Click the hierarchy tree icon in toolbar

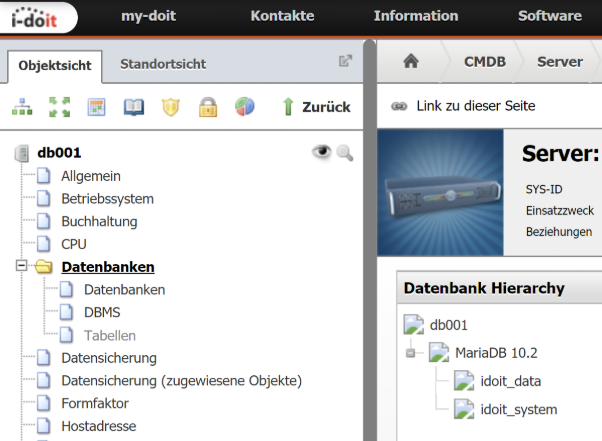pyautogui.click(x=22, y=106)
